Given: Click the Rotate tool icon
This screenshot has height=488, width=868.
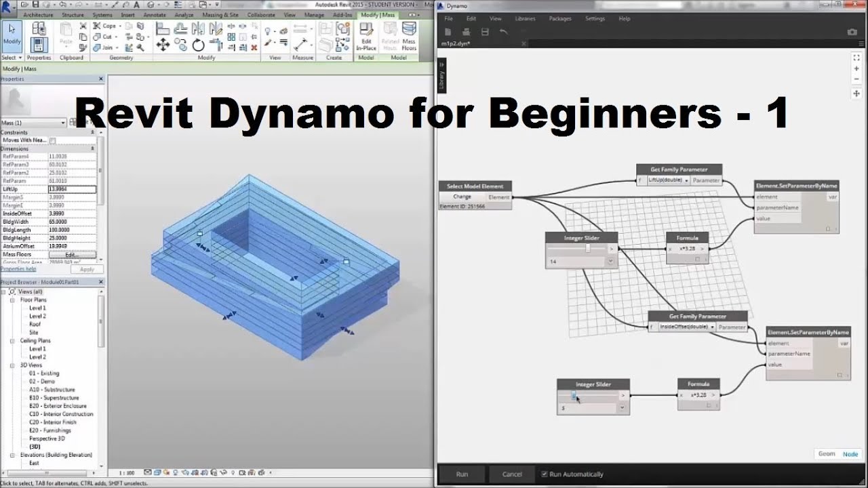Looking at the screenshot, I should pos(198,45).
